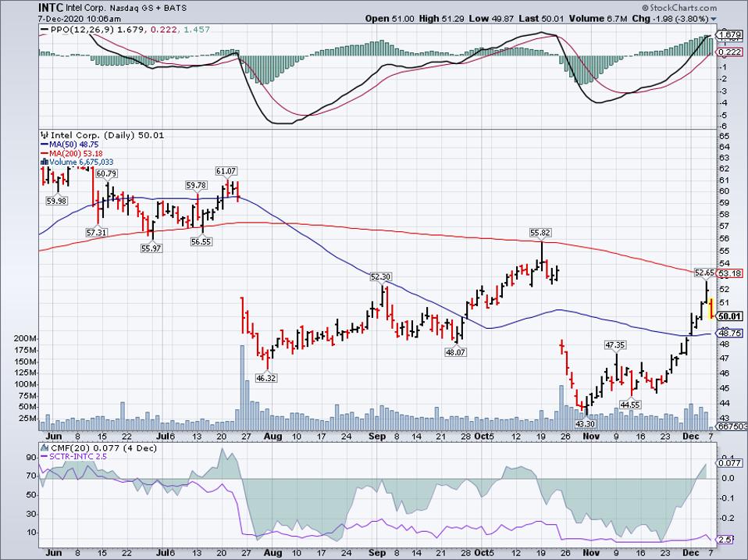Image resolution: width=748 pixels, height=560 pixels.
Task: Click the SCTR-INTC 2.5 legend text
Action: 78,456
